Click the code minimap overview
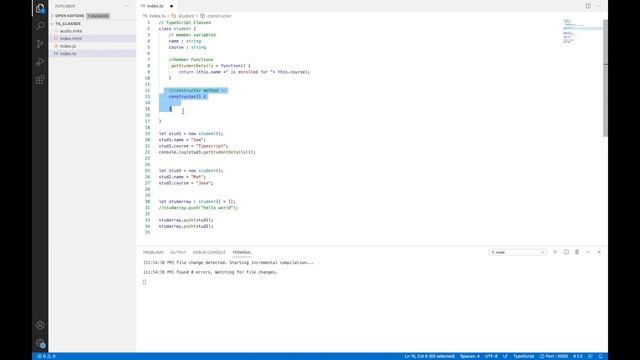The width and height of the screenshot is (640, 360). point(582,31)
